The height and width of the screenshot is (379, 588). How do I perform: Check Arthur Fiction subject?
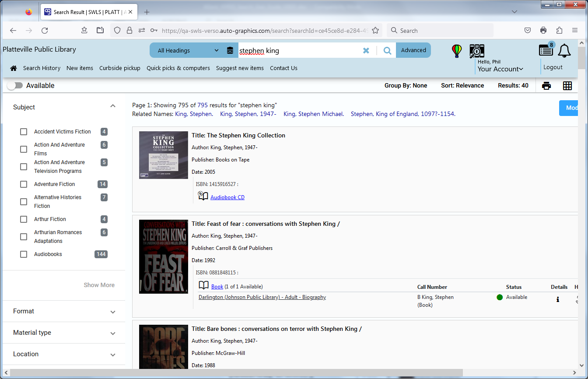[24, 219]
